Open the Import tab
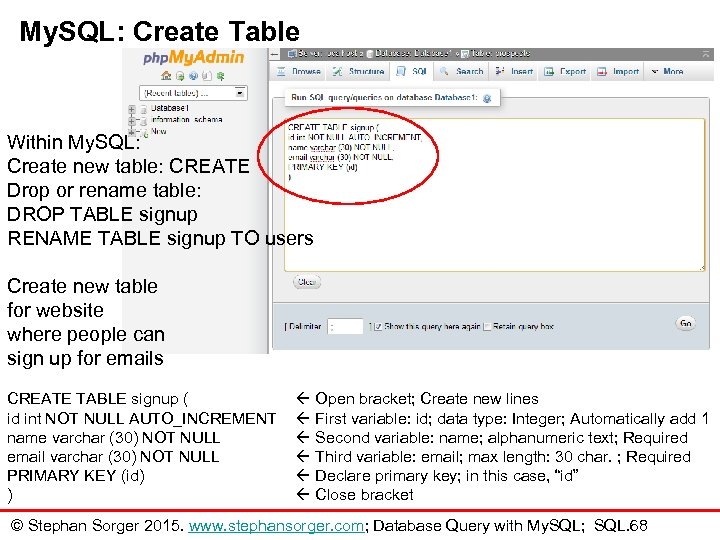720x540 pixels. (618, 72)
